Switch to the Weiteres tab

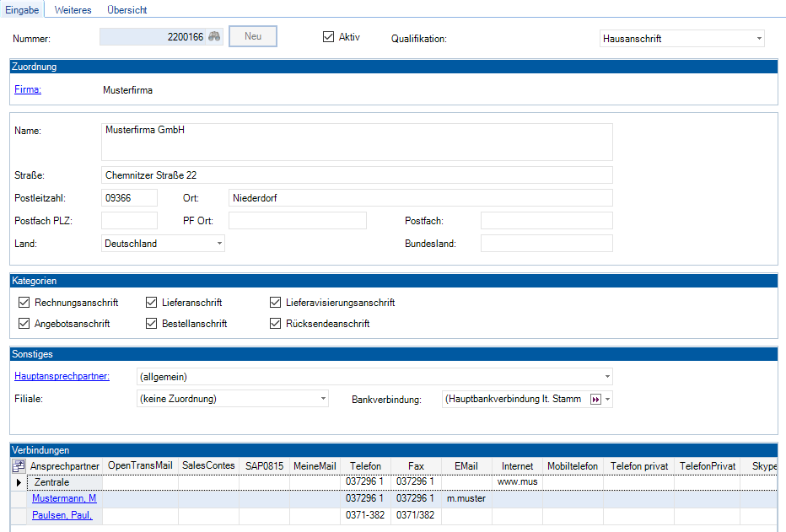pyautogui.click(x=73, y=10)
